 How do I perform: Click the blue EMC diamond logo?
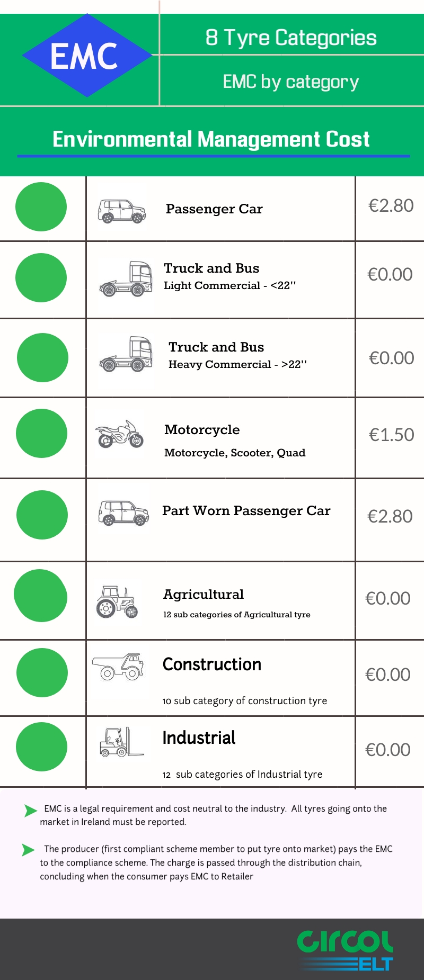click(x=86, y=56)
